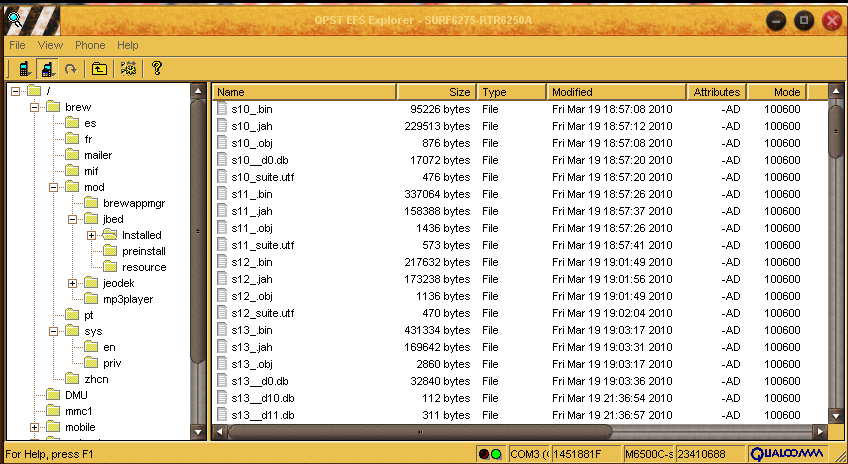Click the folder icon beside mp3player
This screenshot has height=464, width=848.
(x=91, y=299)
